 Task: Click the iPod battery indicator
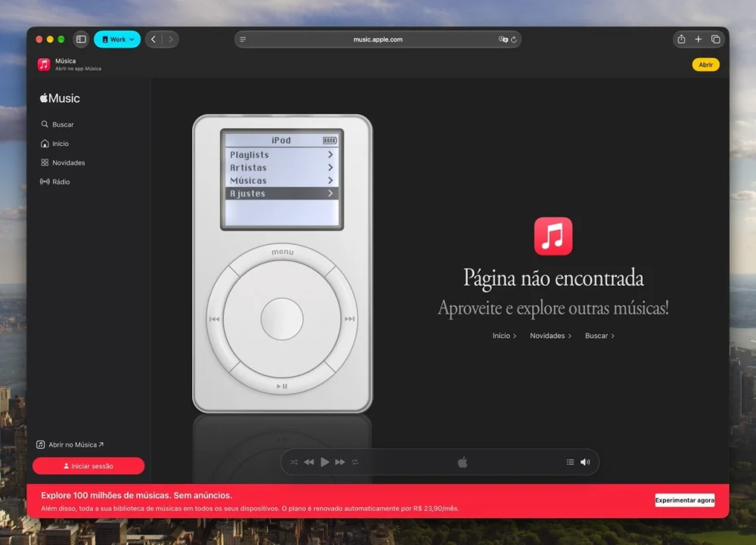(x=330, y=141)
